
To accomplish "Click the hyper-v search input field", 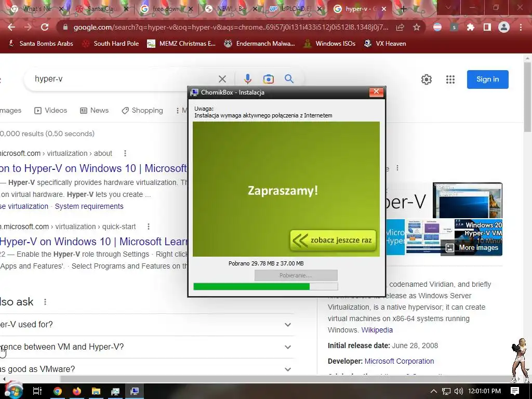I will pyautogui.click(x=124, y=79).
